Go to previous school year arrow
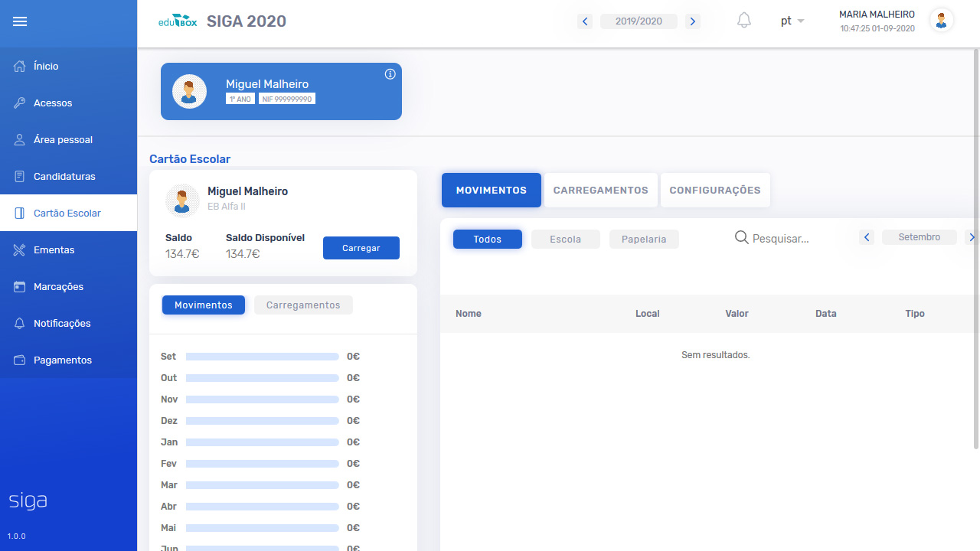 pos(585,21)
